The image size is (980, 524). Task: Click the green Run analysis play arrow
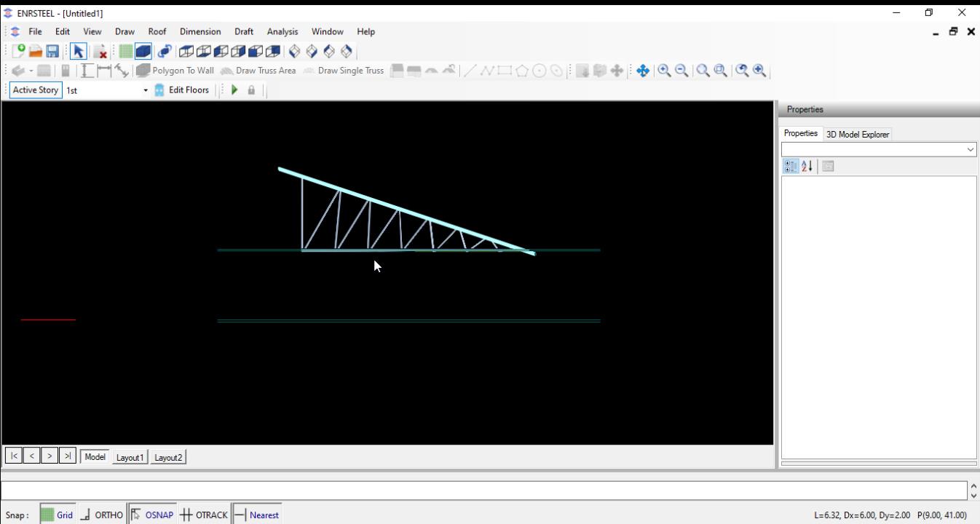point(234,90)
